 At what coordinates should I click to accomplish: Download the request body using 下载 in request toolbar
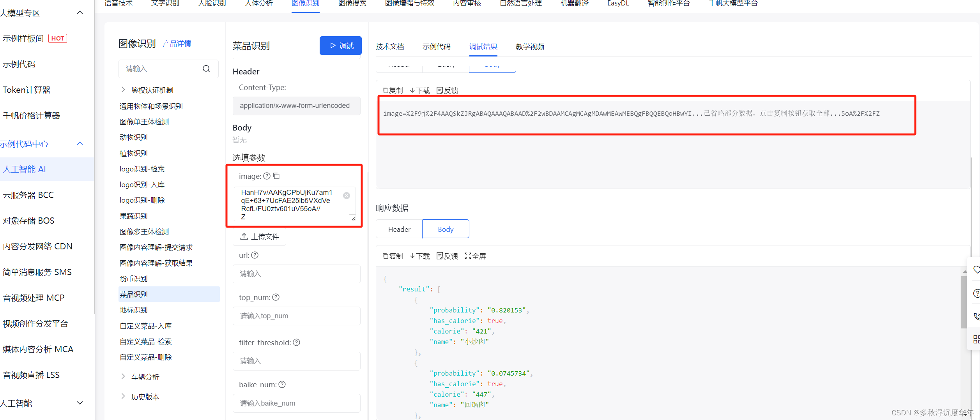[x=420, y=90]
